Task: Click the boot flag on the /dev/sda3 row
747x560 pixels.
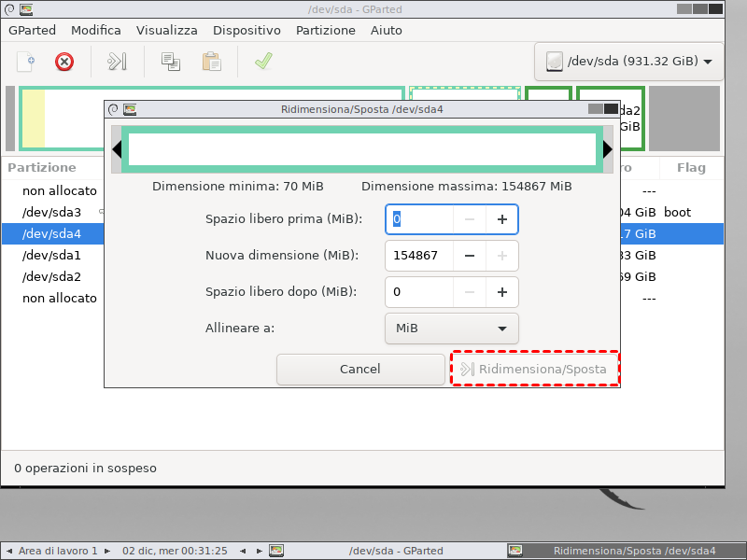Action: [x=677, y=213]
